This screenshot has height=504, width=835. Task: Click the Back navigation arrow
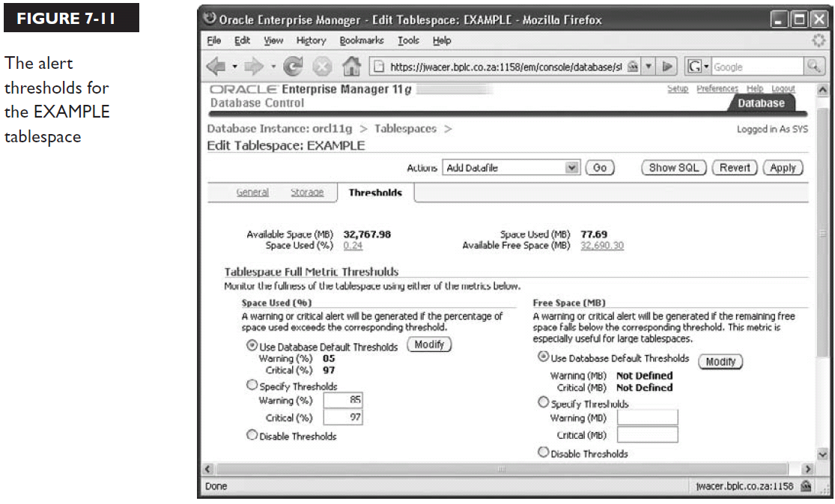coord(217,66)
